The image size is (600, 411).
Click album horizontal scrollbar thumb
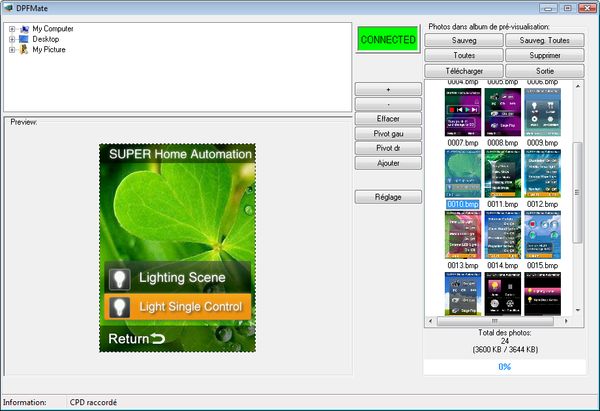coord(495,321)
